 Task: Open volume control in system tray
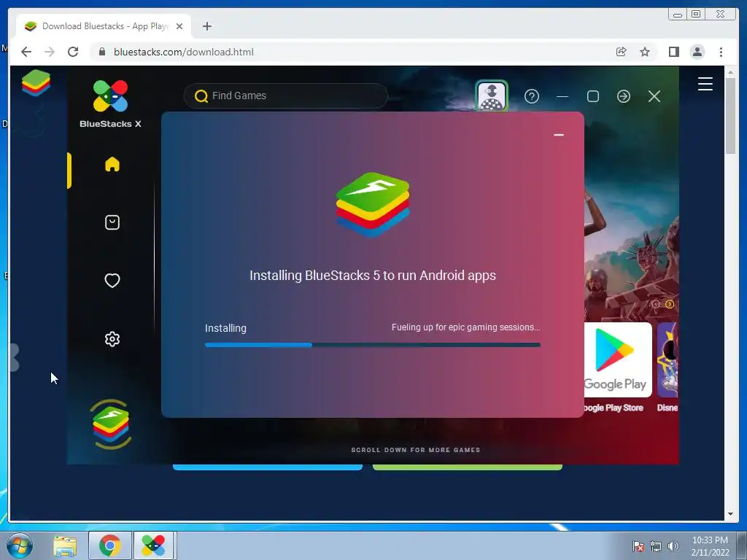673,546
